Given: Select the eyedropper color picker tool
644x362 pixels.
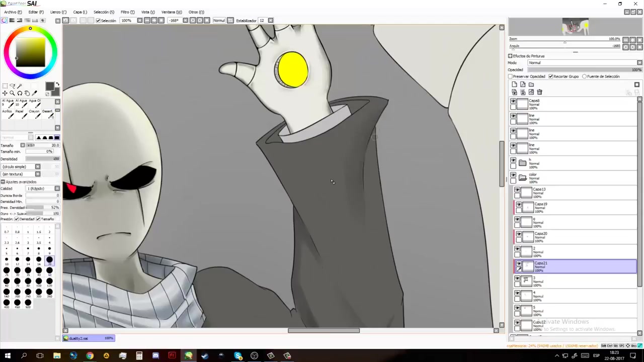Looking at the screenshot, I should pos(34,94).
